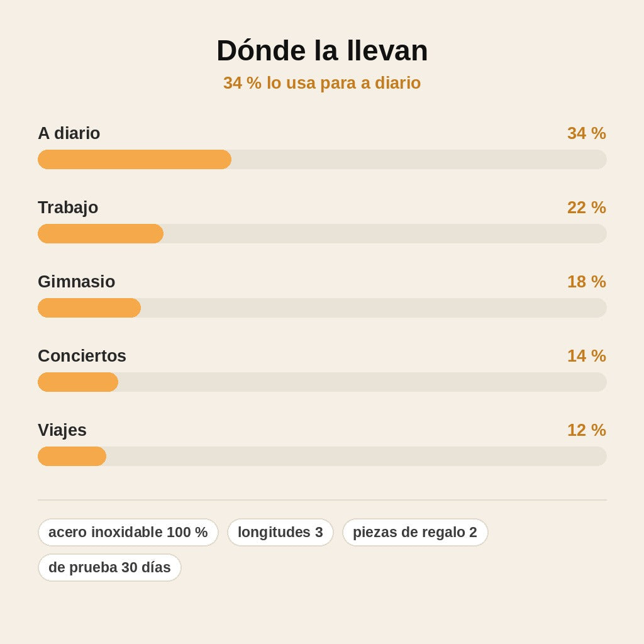This screenshot has height=644, width=644.
Task: Click the 'Conciertos' progress bar
Action: (322, 382)
